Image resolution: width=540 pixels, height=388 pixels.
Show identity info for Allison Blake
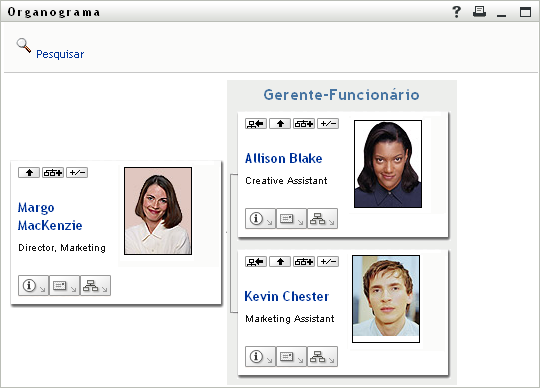click(x=260, y=219)
